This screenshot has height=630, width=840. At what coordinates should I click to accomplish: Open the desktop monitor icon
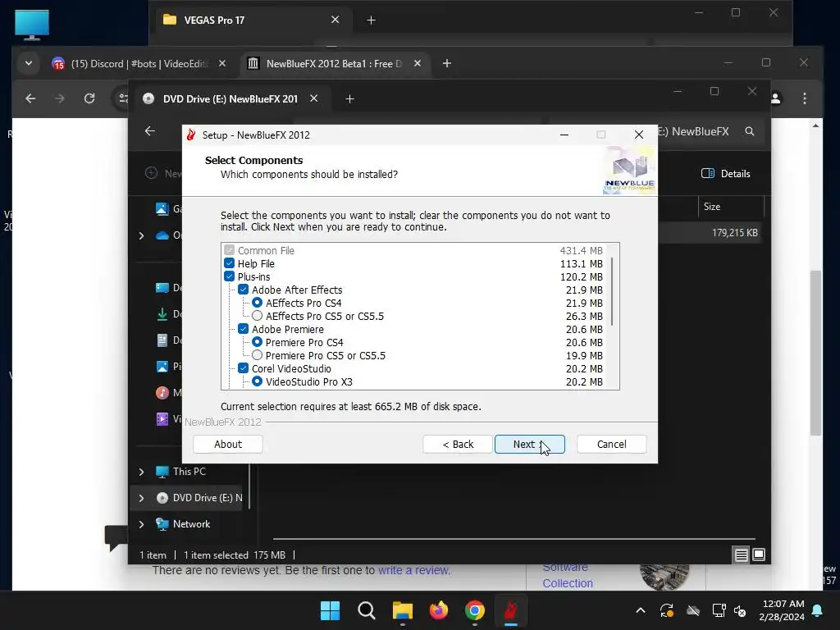[32, 25]
